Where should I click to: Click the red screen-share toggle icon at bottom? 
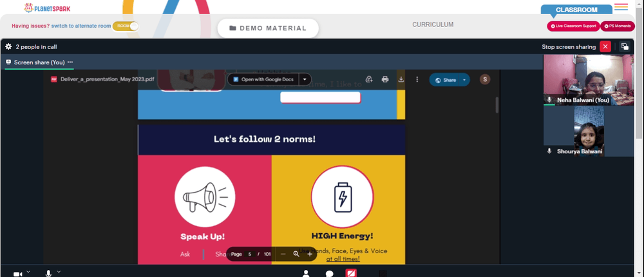coord(351,273)
